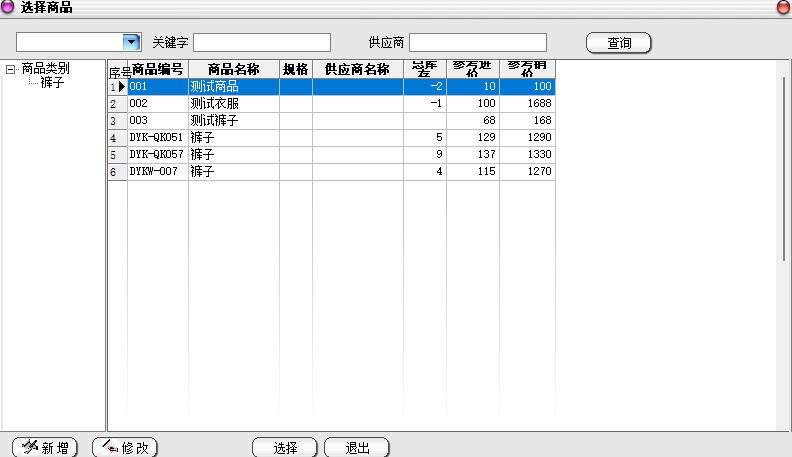This screenshot has width=792, height=457.
Task: Focus the 供应商 supplier input field
Action: pyautogui.click(x=478, y=42)
